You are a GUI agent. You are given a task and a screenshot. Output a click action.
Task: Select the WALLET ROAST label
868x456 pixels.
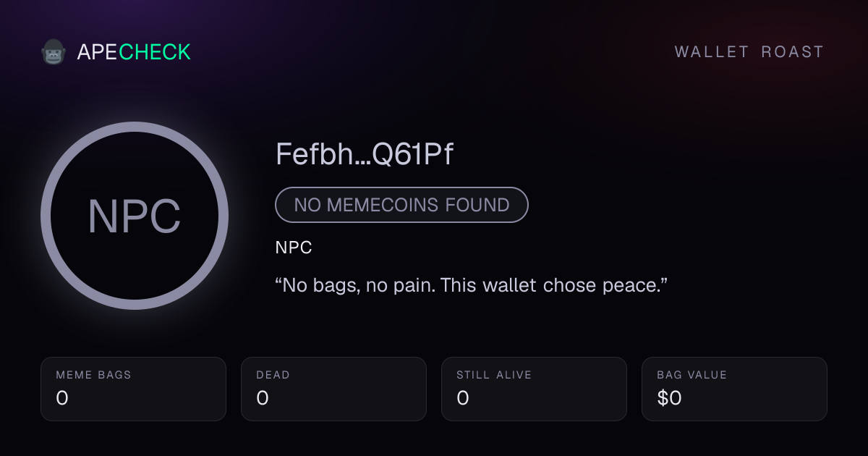click(x=749, y=52)
